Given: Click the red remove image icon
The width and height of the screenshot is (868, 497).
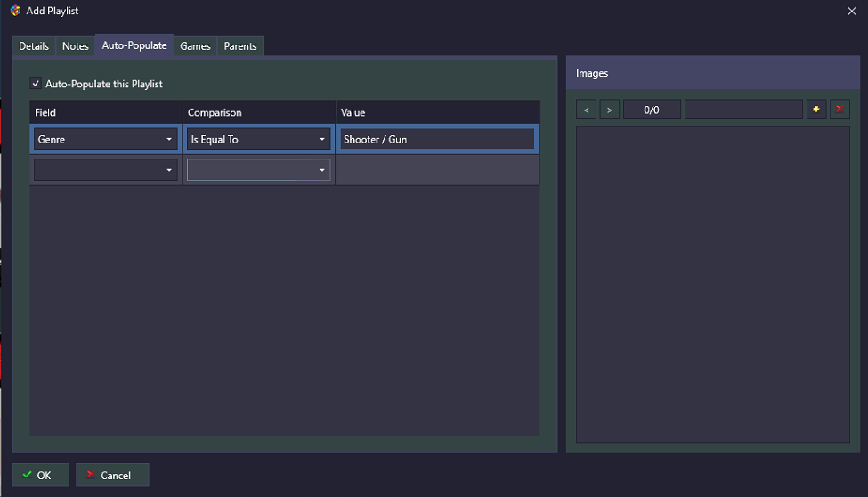Looking at the screenshot, I should click(840, 110).
